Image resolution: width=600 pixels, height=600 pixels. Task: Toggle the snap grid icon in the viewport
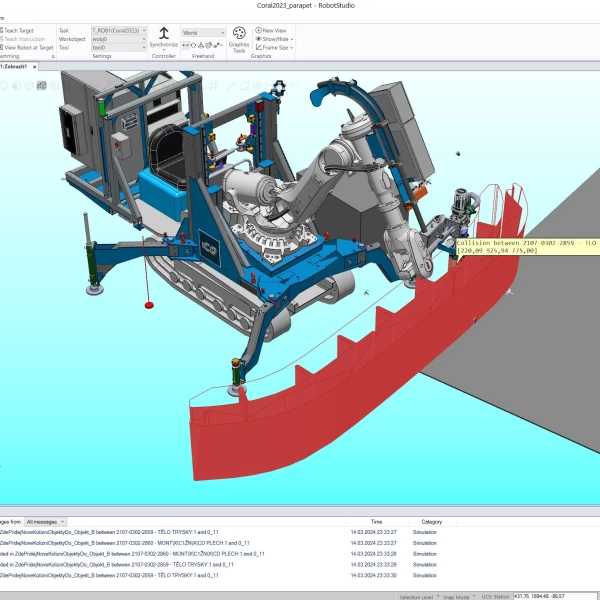pos(214,86)
